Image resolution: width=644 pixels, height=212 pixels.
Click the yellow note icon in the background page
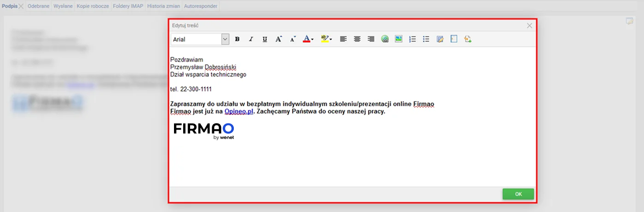click(x=630, y=21)
